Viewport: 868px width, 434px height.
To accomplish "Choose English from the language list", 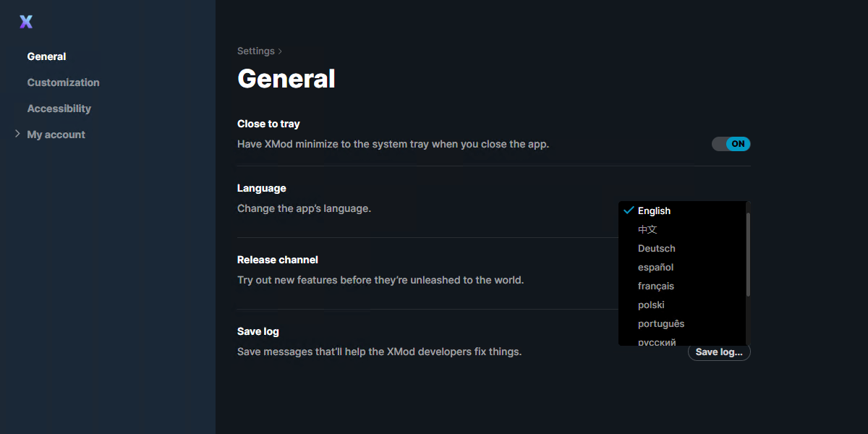I will tap(654, 211).
